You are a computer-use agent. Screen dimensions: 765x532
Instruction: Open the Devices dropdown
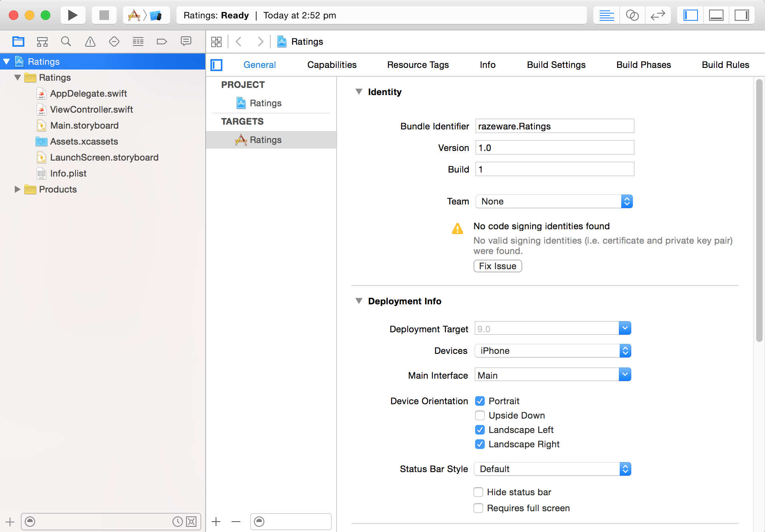point(553,351)
